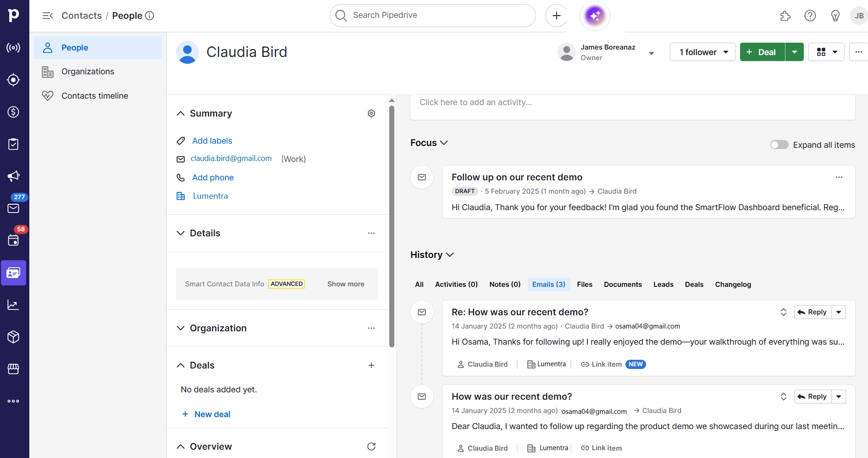Enable the Expand all items toggle

[779, 145]
